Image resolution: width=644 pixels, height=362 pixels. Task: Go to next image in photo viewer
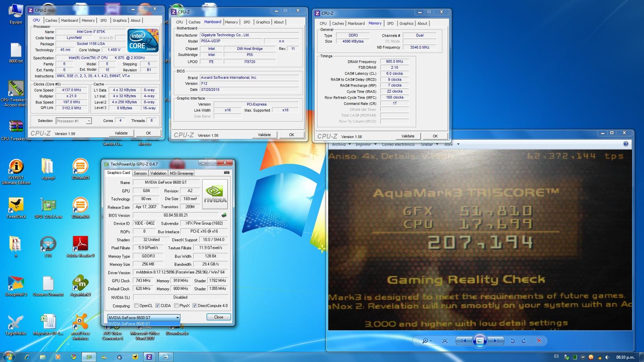[496, 341]
